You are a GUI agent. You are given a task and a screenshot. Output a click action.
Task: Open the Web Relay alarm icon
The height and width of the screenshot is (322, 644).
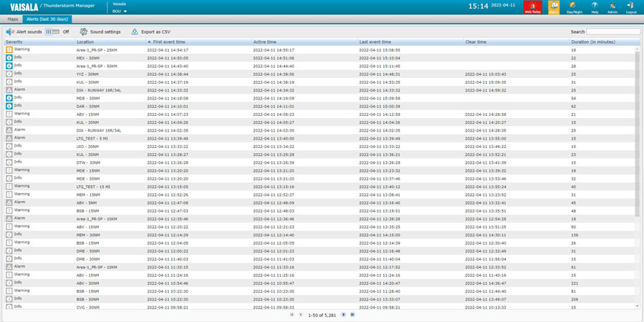click(532, 7)
